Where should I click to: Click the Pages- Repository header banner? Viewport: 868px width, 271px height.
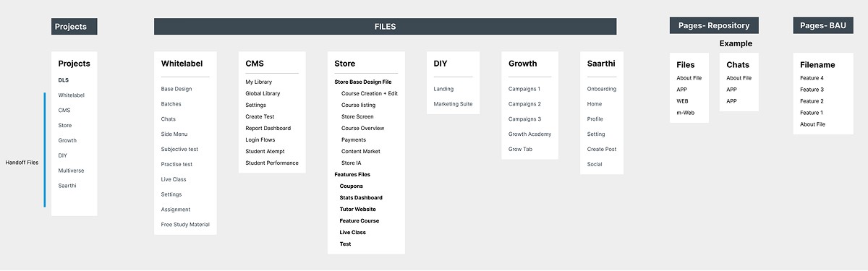click(x=714, y=25)
